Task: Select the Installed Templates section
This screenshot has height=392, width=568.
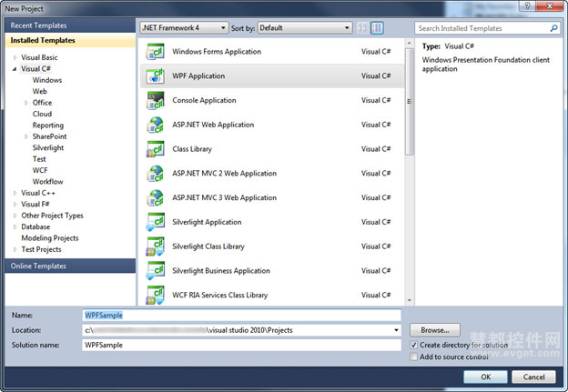Action: tap(70, 40)
